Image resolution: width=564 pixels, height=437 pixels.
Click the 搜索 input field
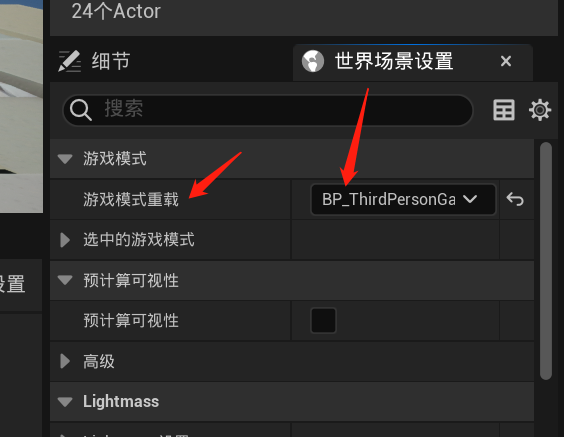[x=268, y=110]
